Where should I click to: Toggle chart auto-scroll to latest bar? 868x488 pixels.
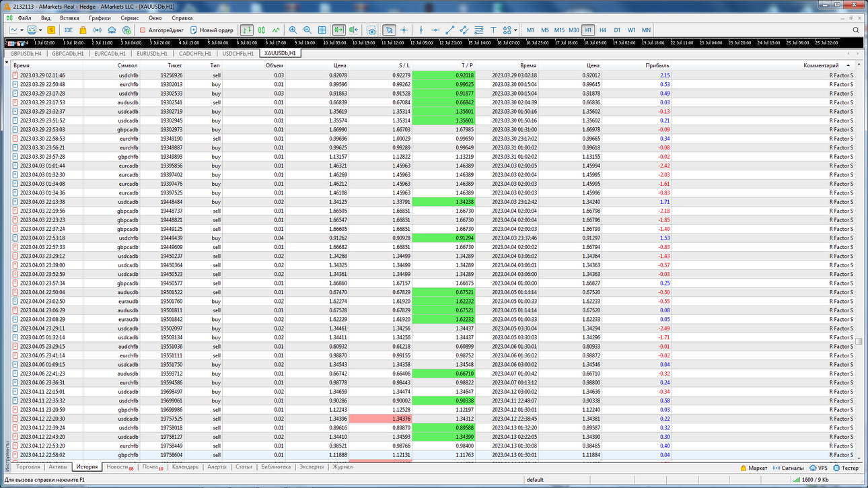[x=338, y=30]
